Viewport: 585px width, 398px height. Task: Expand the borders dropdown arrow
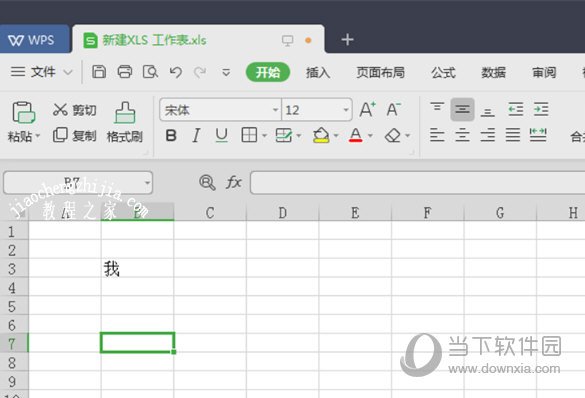(x=264, y=136)
